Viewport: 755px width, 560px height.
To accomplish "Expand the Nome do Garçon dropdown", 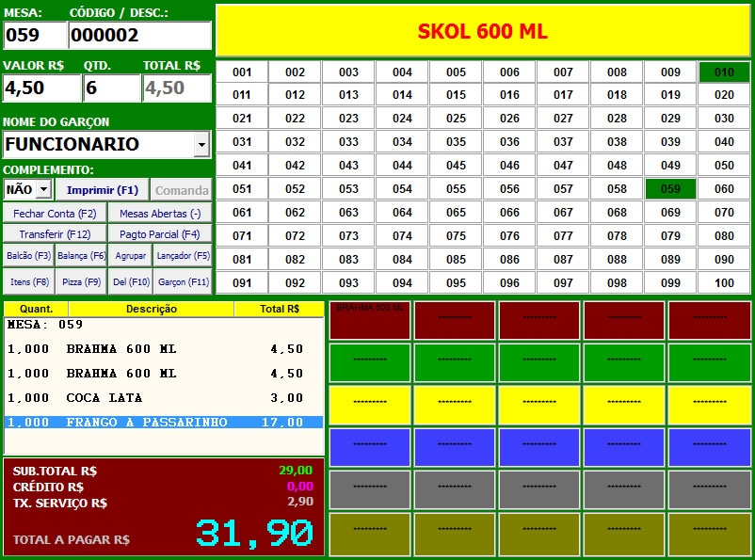I will point(201,145).
